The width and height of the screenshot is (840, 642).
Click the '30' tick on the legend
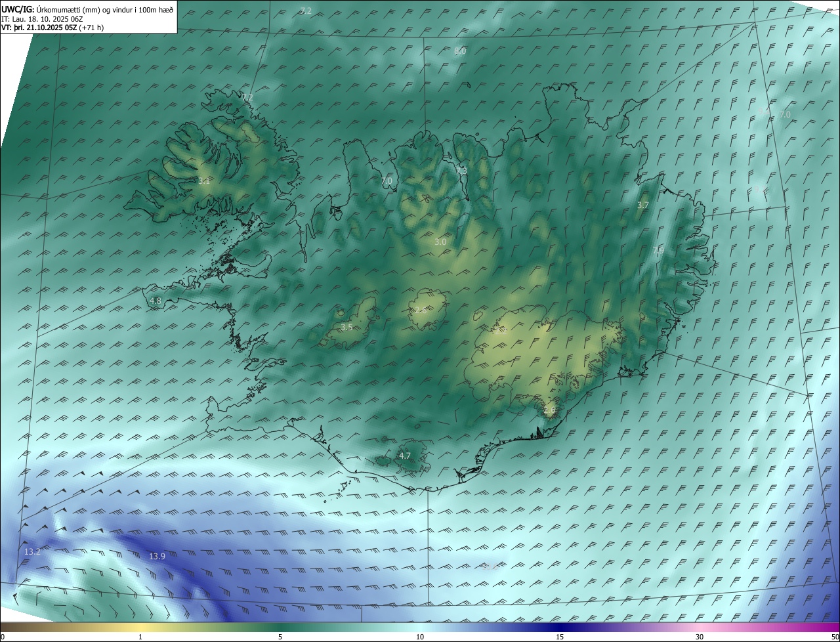click(700, 637)
